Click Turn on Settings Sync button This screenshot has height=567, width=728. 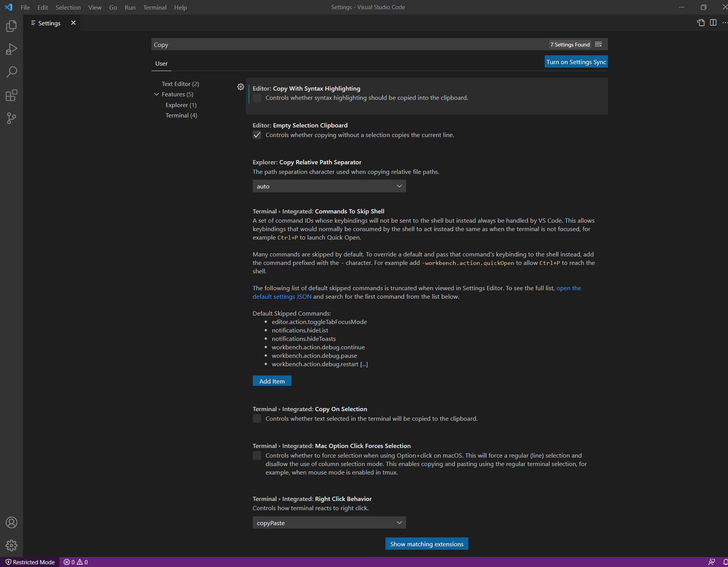(576, 62)
